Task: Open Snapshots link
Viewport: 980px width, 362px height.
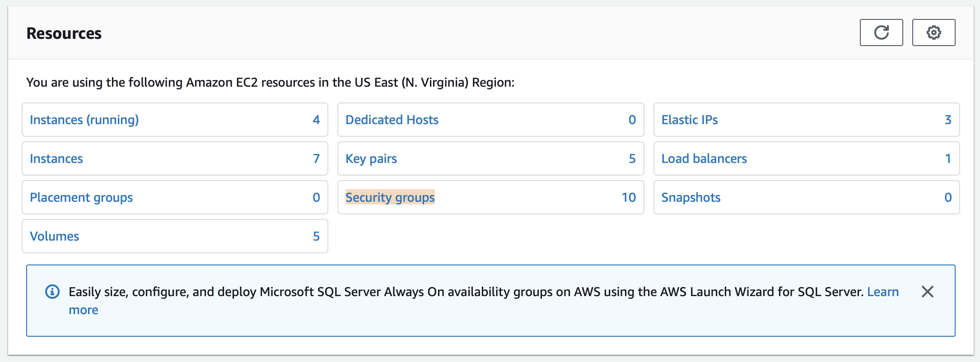Action: 691,198
